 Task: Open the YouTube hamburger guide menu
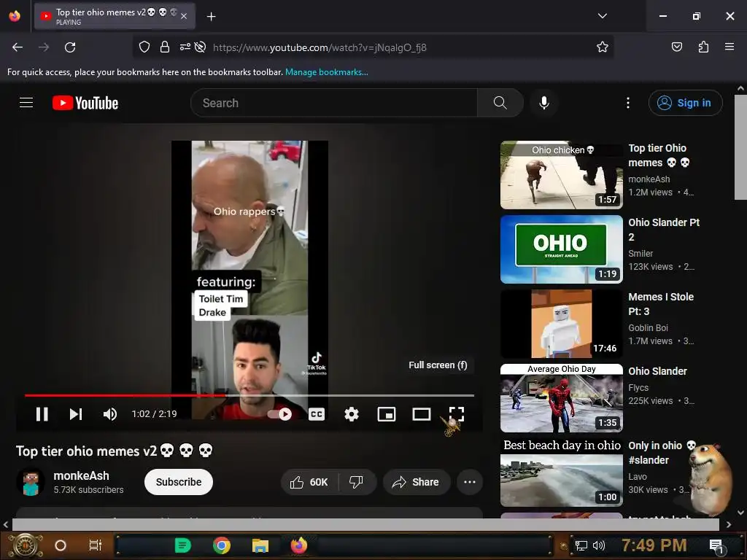[26, 102]
